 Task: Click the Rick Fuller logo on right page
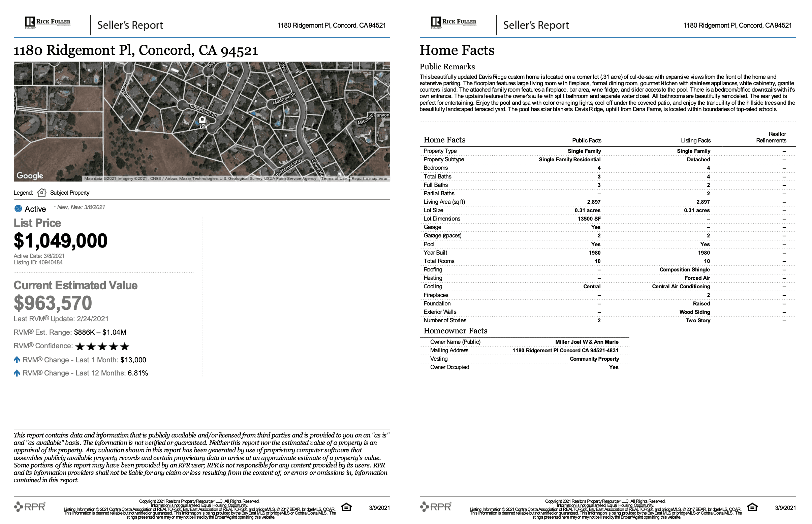(x=453, y=23)
